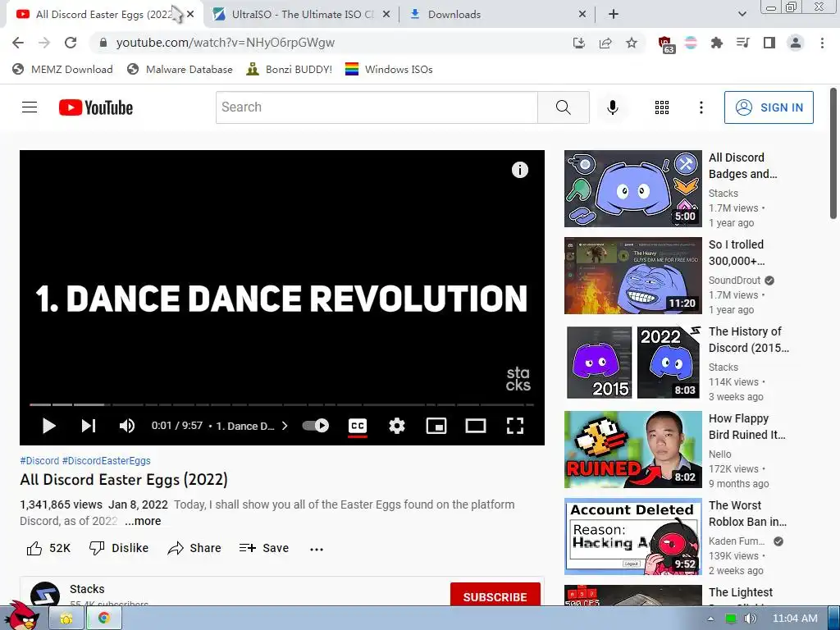The width and height of the screenshot is (840, 630).
Task: Click the SIGN IN button
Action: coord(769,107)
